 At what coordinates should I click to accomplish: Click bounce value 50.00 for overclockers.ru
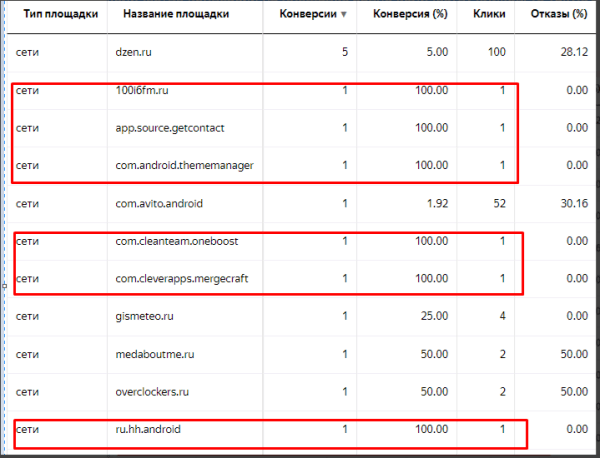coord(574,392)
